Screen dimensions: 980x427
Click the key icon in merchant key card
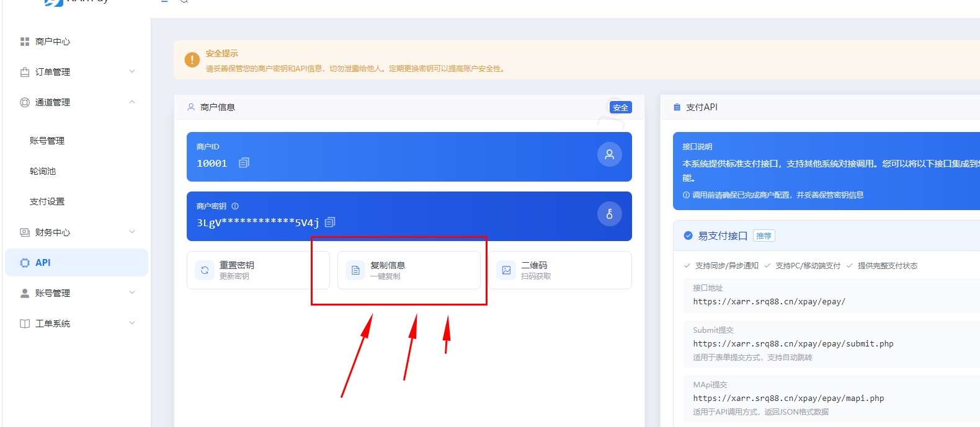click(609, 214)
